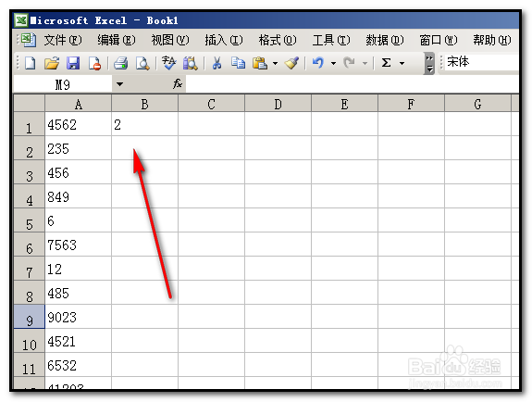Open the Name Box dropdown arrow

119,84
